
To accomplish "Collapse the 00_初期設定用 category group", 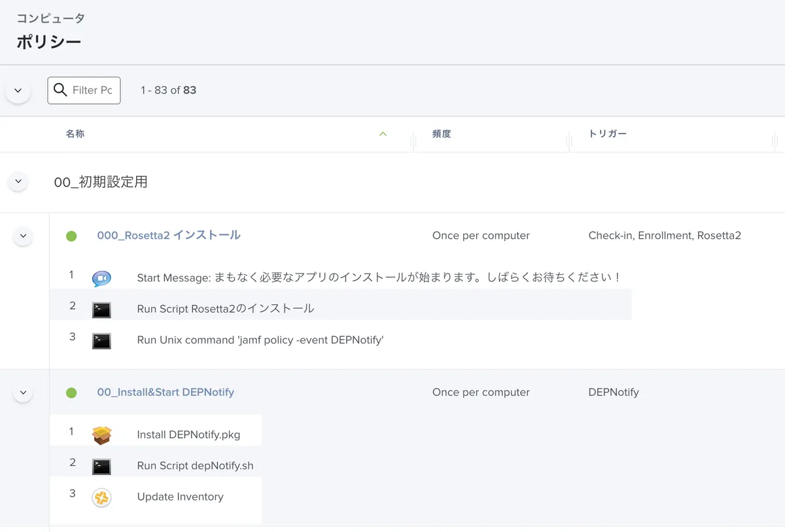I will [x=18, y=181].
